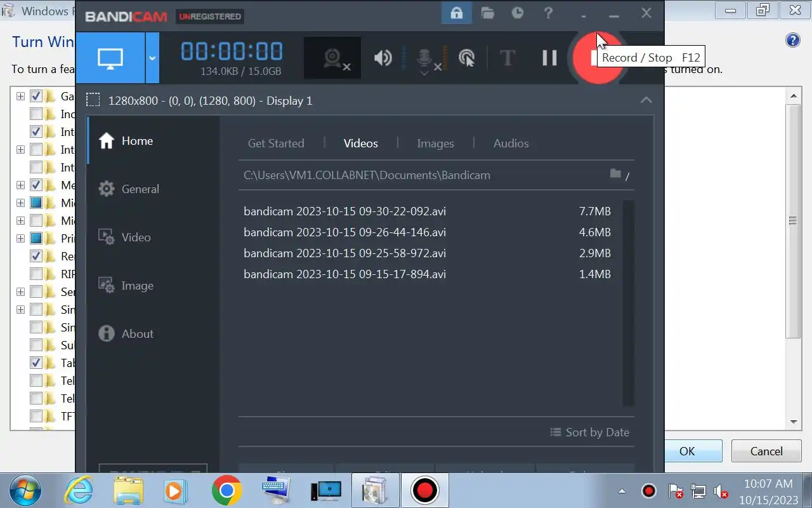
Task: Open Bandicam help question mark
Action: (549, 13)
